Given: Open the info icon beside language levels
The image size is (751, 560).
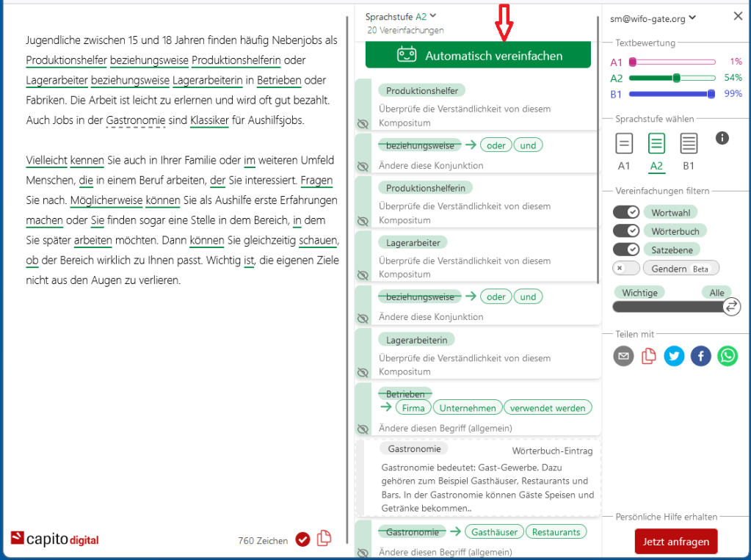Looking at the screenshot, I should pyautogui.click(x=722, y=138).
